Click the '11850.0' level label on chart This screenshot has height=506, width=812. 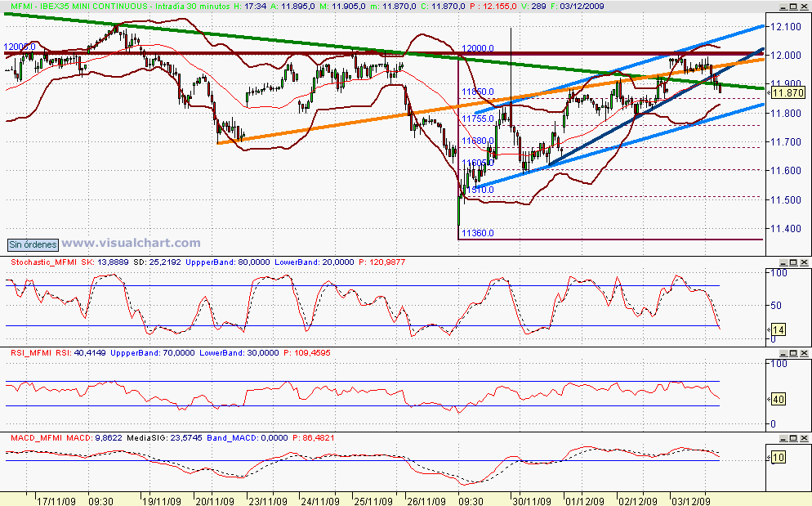[x=477, y=92]
